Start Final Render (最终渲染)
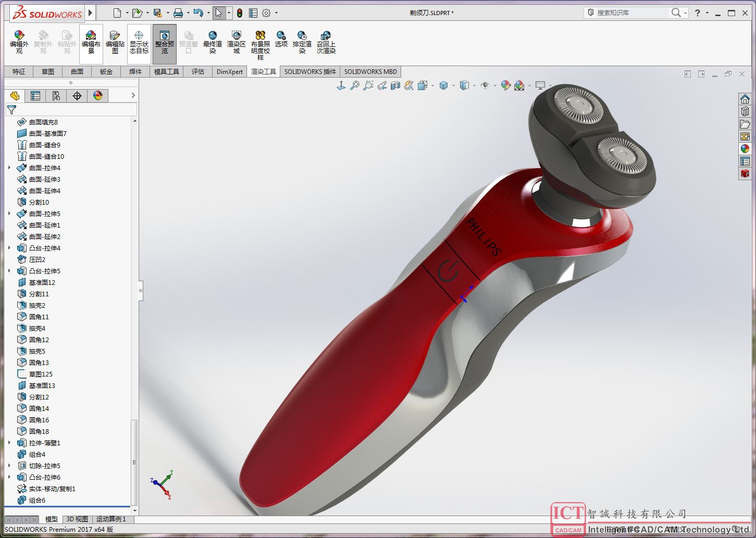756x538 pixels. 213,42
